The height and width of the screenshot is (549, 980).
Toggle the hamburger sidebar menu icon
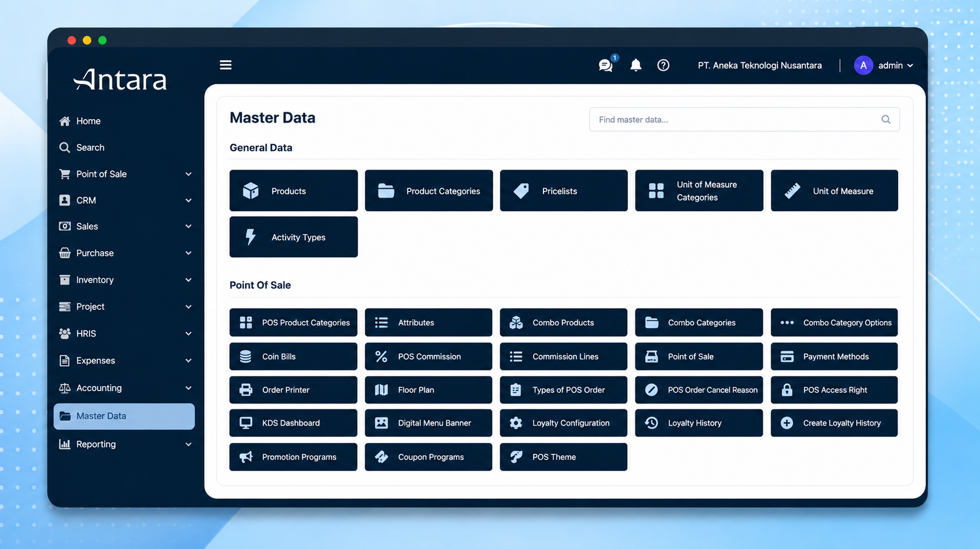coord(225,65)
